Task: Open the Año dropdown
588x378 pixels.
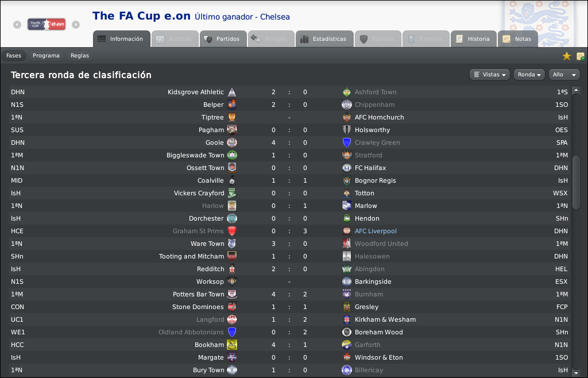Action: pyautogui.click(x=564, y=75)
